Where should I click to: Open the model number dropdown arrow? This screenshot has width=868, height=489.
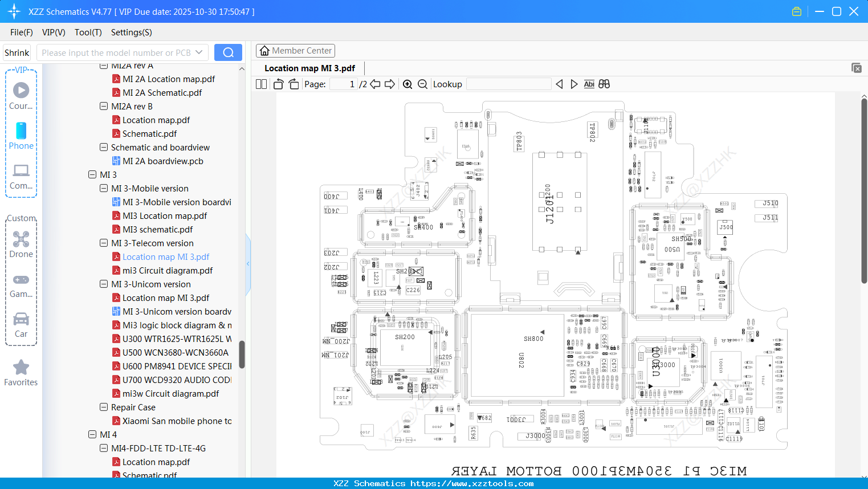(x=199, y=52)
